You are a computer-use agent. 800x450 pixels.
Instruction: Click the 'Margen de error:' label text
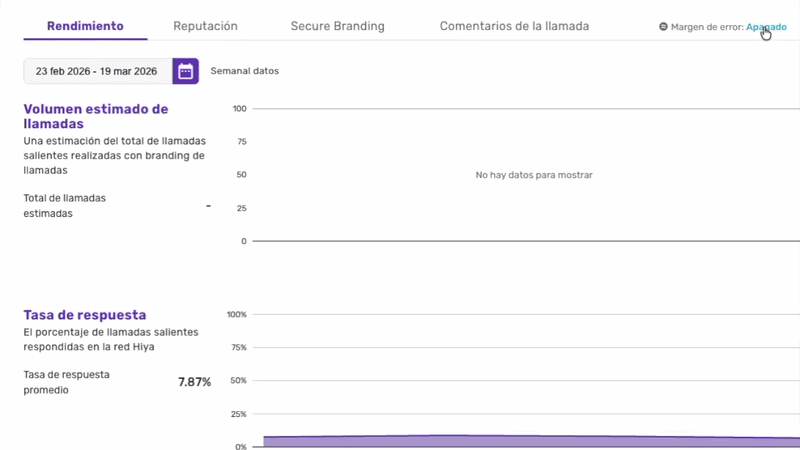coord(707,27)
